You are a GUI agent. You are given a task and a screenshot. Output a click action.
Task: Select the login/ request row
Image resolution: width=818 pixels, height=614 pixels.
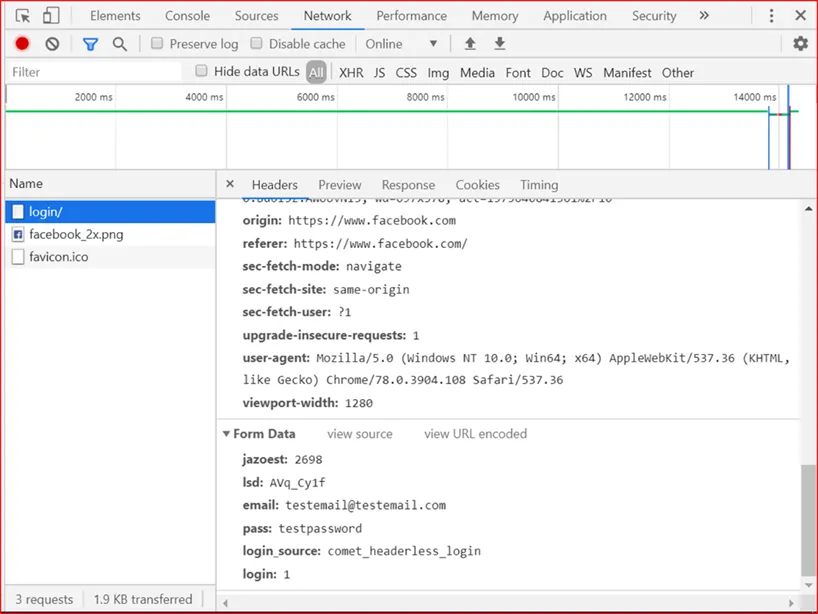click(110, 212)
